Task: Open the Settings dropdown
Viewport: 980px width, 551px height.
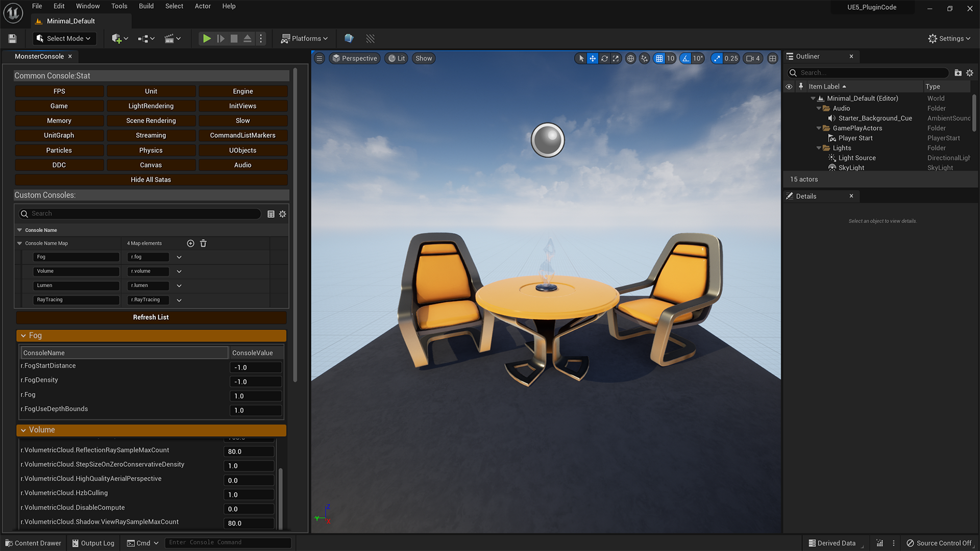Action: tap(949, 38)
